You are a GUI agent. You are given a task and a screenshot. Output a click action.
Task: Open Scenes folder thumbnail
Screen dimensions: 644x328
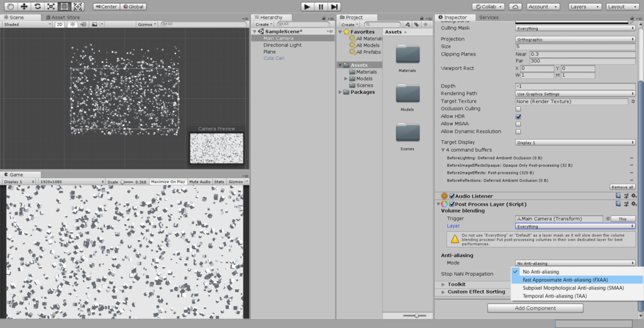point(408,132)
